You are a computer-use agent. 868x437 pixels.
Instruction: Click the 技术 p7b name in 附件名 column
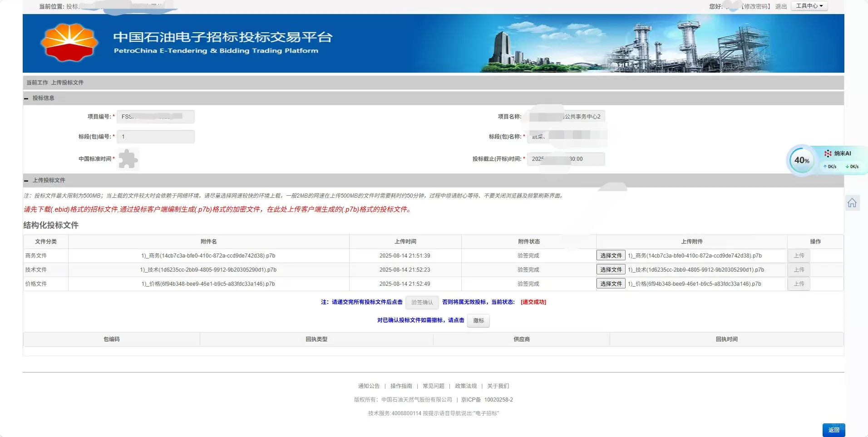point(208,270)
